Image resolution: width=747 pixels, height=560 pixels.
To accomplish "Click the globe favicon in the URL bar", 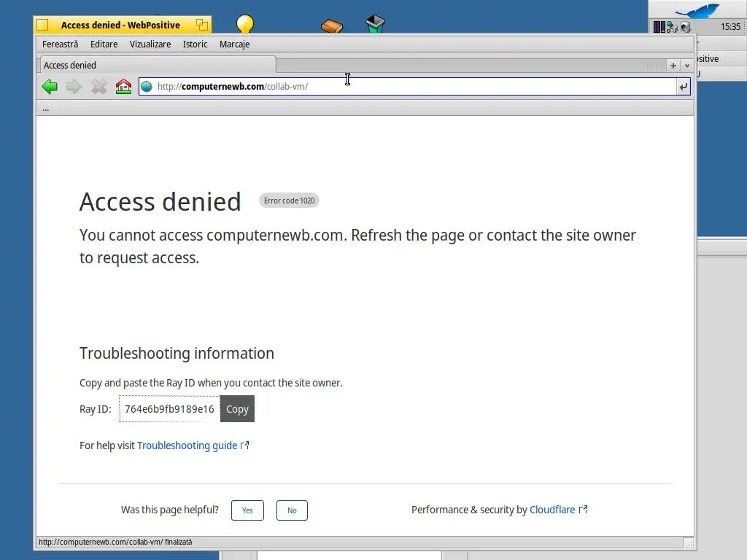I will (147, 87).
